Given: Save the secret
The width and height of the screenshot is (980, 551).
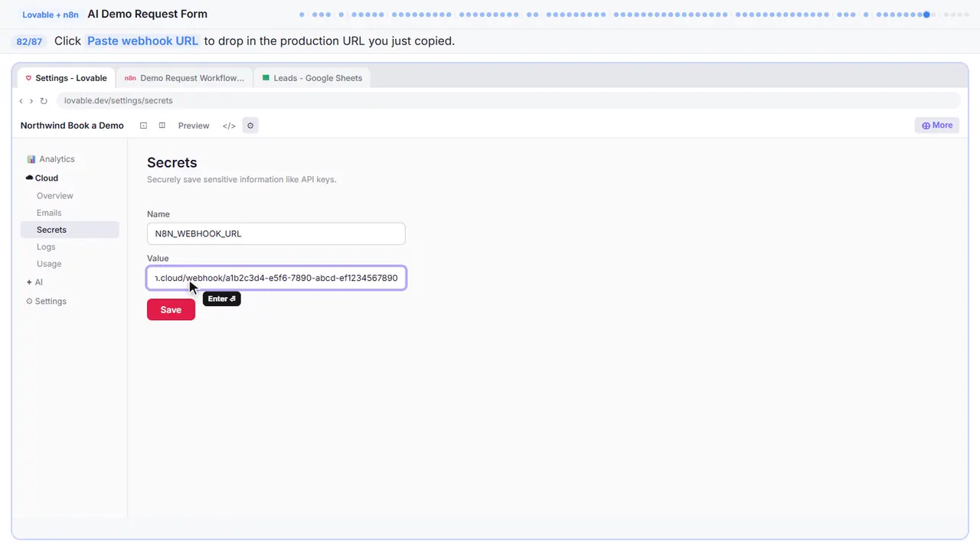Looking at the screenshot, I should (171, 309).
